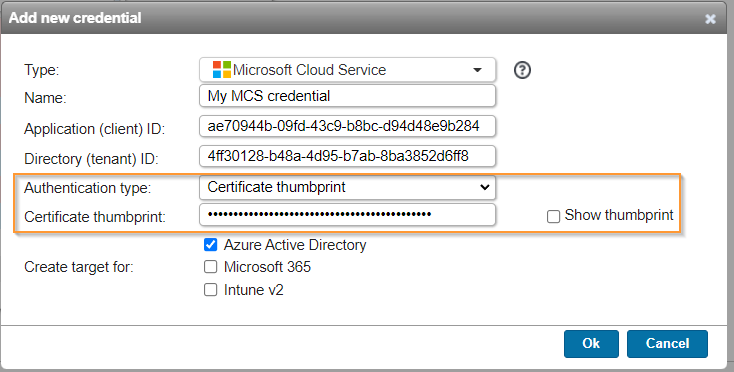Open the Type dropdown showing Microsoft Cloud Service
Image resolution: width=734 pixels, height=372 pixels.
pos(347,70)
